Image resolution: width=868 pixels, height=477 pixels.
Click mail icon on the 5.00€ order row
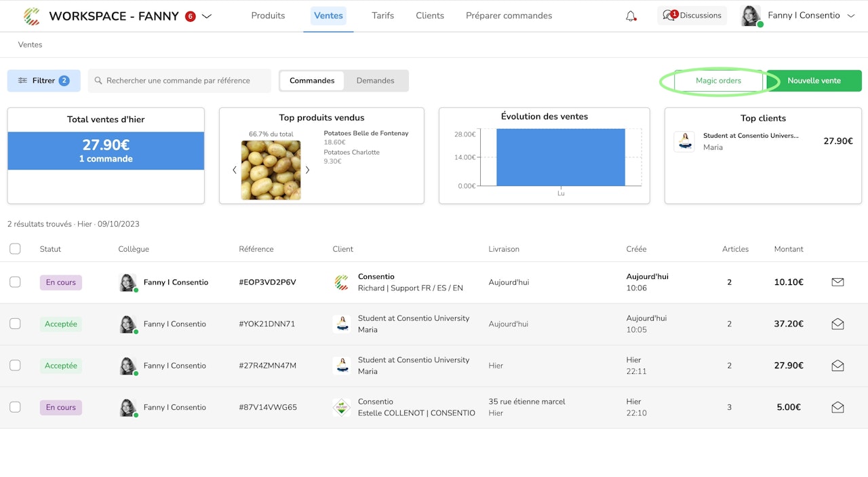point(837,408)
